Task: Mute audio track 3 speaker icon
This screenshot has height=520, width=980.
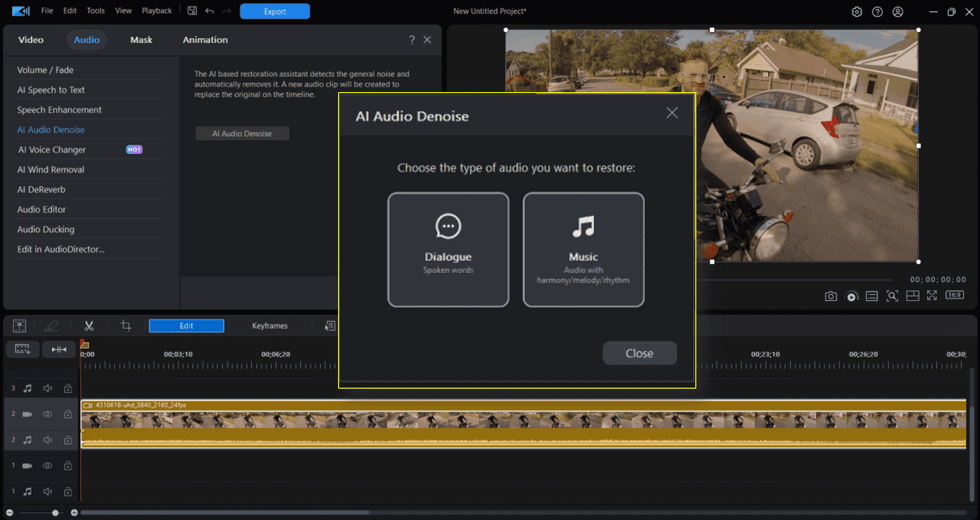Action: pos(48,388)
